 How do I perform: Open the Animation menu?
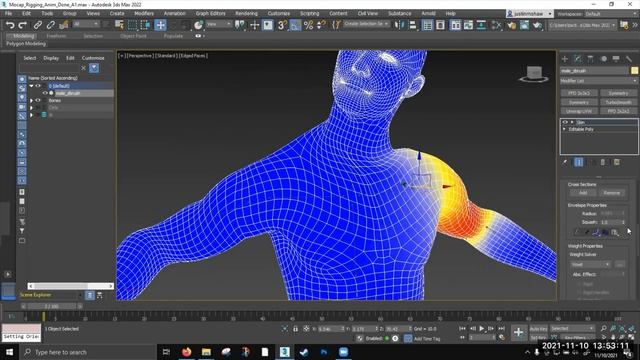tap(174, 13)
